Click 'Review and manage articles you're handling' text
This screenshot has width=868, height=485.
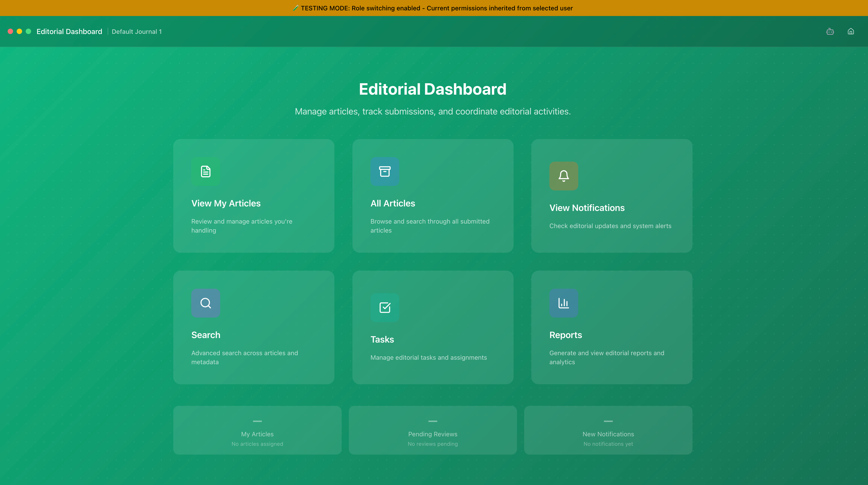coord(242,226)
